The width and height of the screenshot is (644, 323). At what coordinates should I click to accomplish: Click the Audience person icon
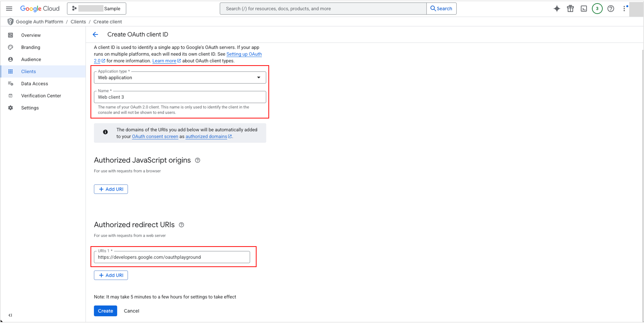tap(11, 59)
